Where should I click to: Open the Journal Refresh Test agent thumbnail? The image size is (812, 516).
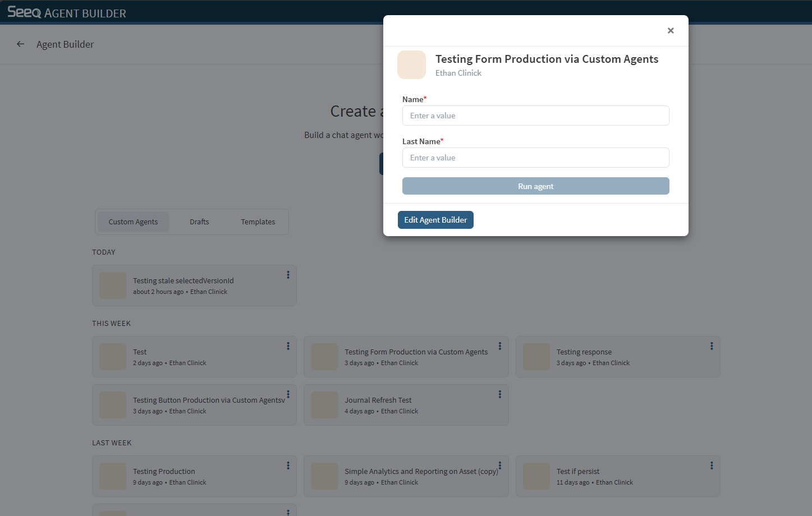(324, 405)
